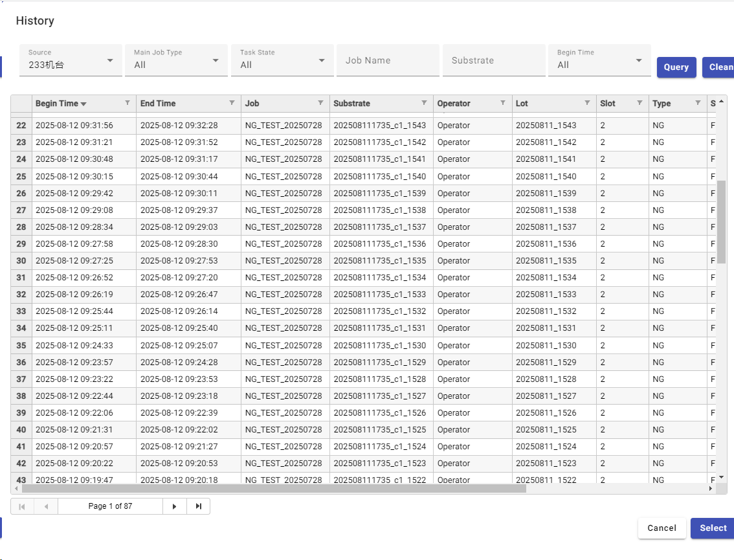Open filter icon on Lot column
734x560 pixels.
587,103
